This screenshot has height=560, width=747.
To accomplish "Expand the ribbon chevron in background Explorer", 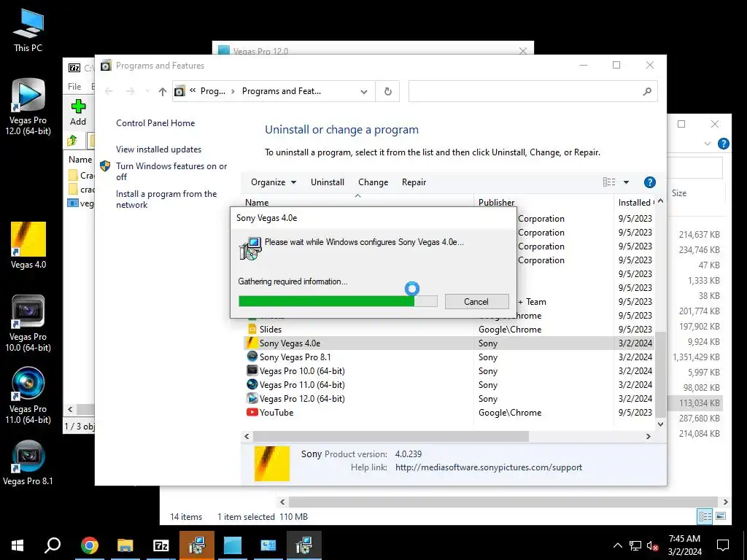I will [x=708, y=144].
